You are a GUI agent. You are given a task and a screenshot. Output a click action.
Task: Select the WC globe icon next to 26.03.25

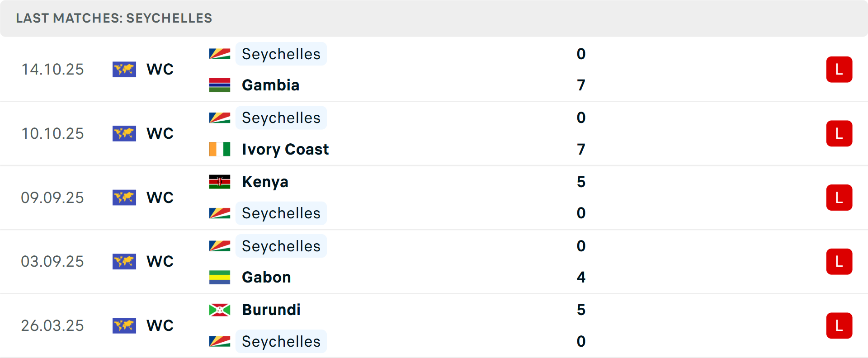tap(124, 325)
